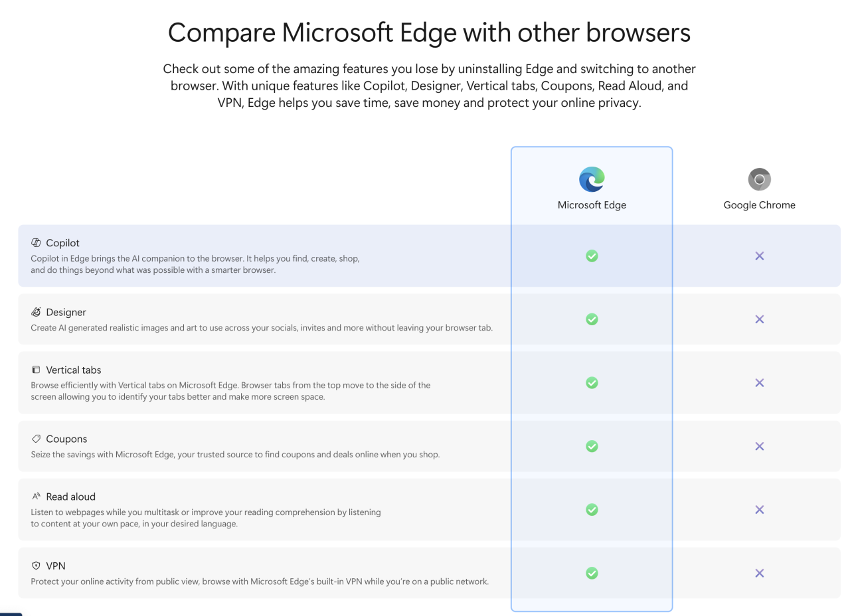Click the Designer row description text
This screenshot has height=616, width=850.
262,327
